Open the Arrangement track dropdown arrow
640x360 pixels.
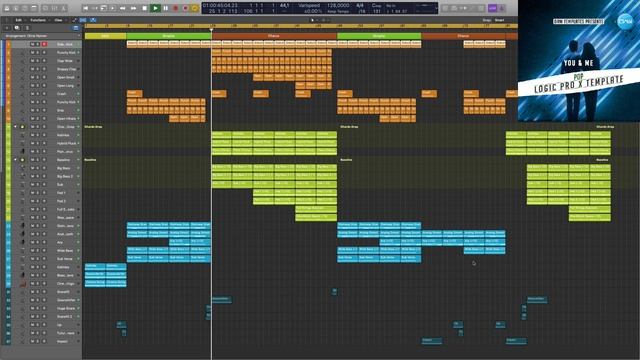79,36
